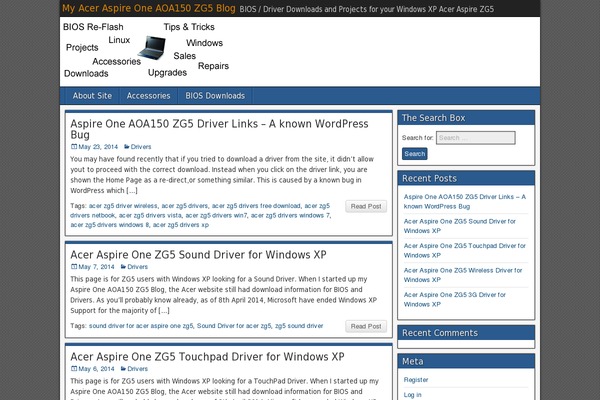The height and width of the screenshot is (400, 600).
Task: Open recent post ZG5 Wireless Driver for Windows XP
Action: click(463, 275)
